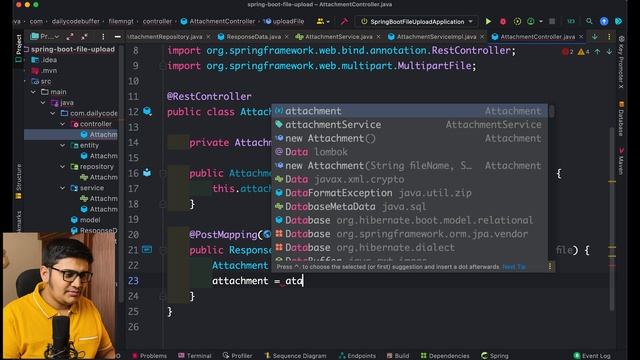
Task: Build project with the hammer icon
Action: click(344, 21)
